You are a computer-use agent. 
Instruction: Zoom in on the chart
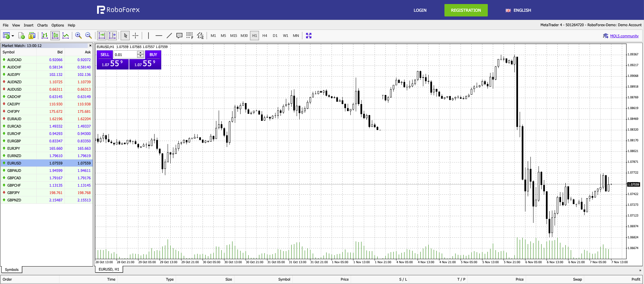tap(78, 36)
